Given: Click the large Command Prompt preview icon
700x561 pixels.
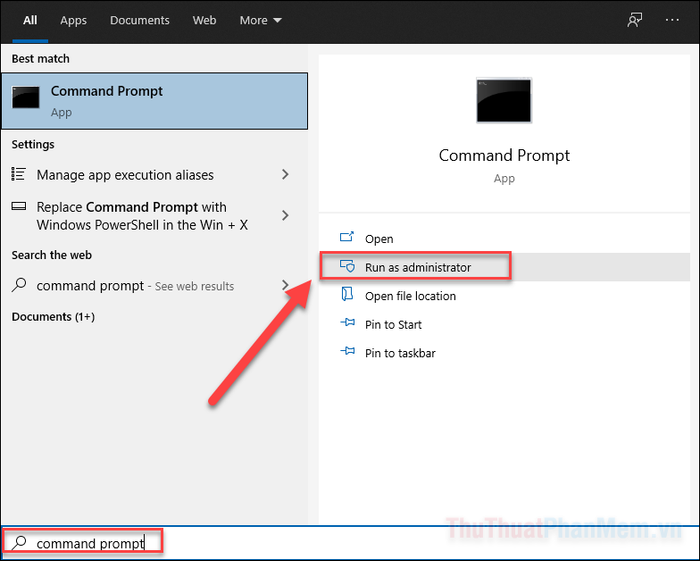Looking at the screenshot, I should pyautogui.click(x=504, y=100).
